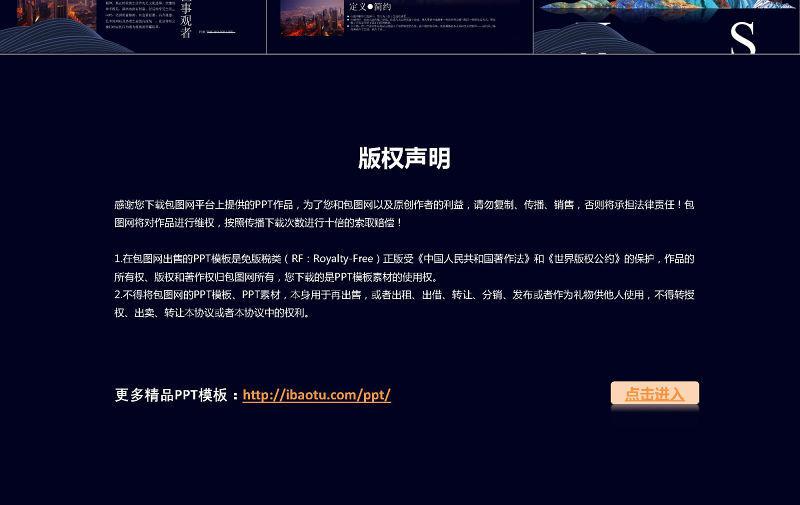Click the opening paragraph starting with 感谢您下载
This screenshot has height=505, width=800.
(x=404, y=213)
